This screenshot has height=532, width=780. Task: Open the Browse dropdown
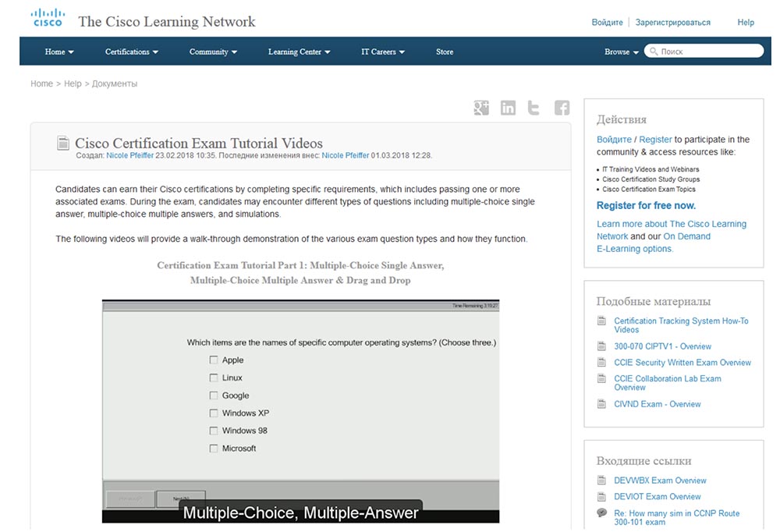coord(622,51)
